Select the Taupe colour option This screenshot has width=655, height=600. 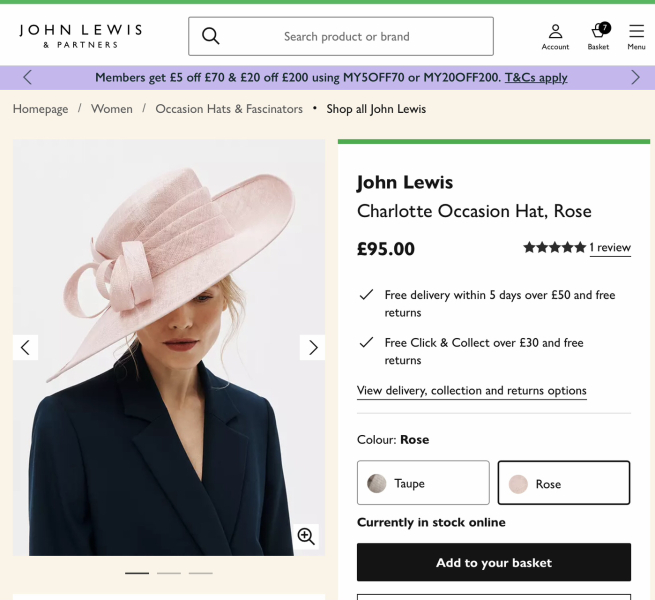pos(423,483)
